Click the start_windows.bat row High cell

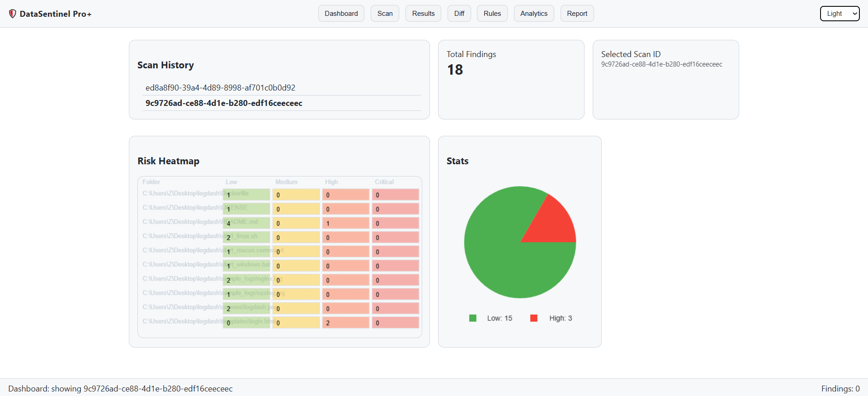point(346,266)
